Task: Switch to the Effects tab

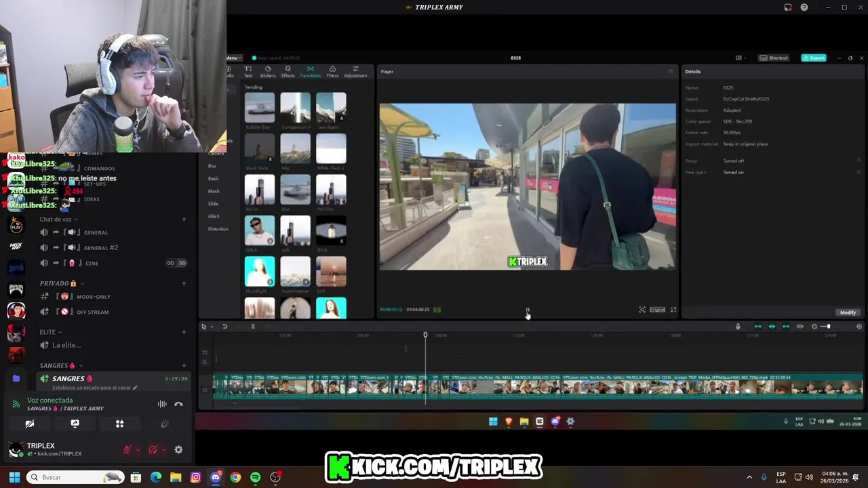Action: click(288, 71)
